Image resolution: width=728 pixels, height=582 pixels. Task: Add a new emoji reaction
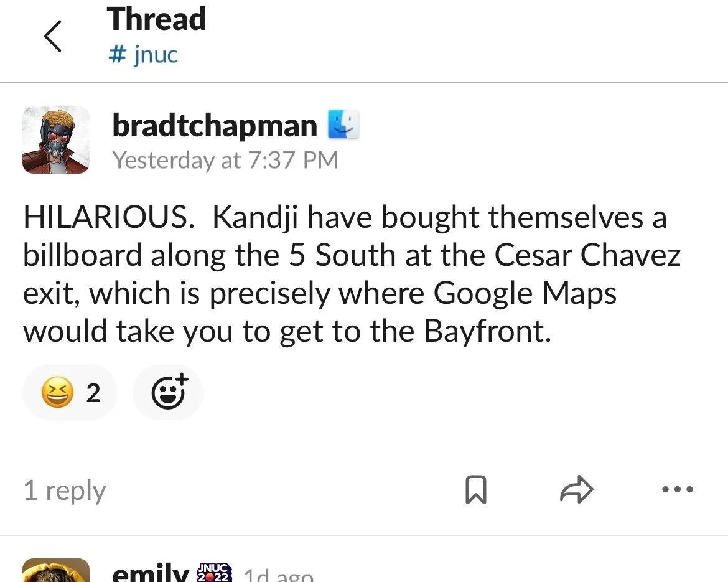(x=169, y=393)
